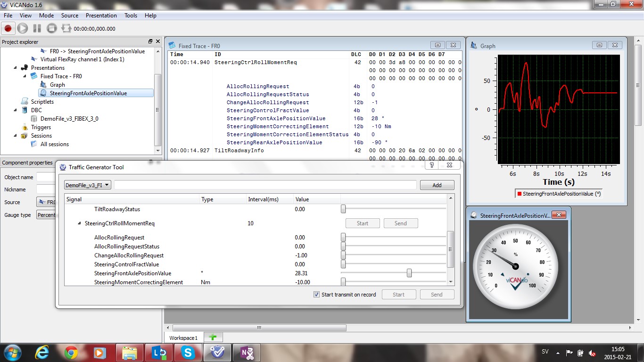
Task: Select the Workspace1 tab
Action: (x=184, y=338)
